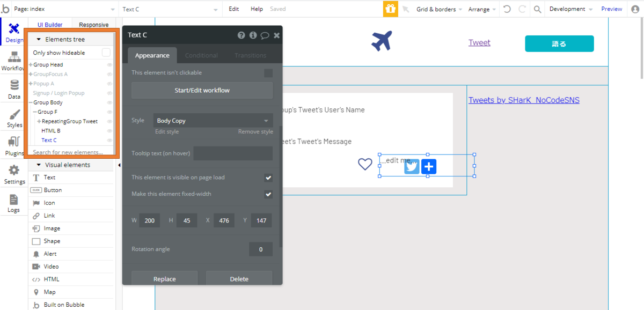Open the Grid & borders dropdown
Viewport: 644px width, 310px height.
(439, 9)
